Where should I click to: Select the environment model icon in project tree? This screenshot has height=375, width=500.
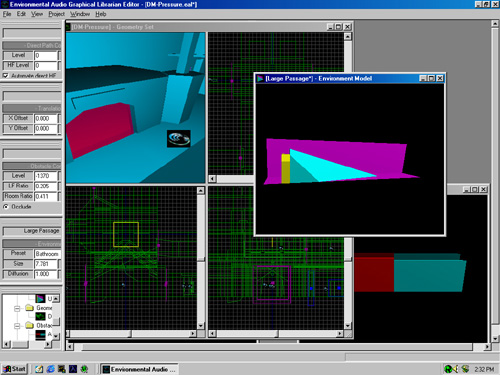pyautogui.click(x=40, y=299)
